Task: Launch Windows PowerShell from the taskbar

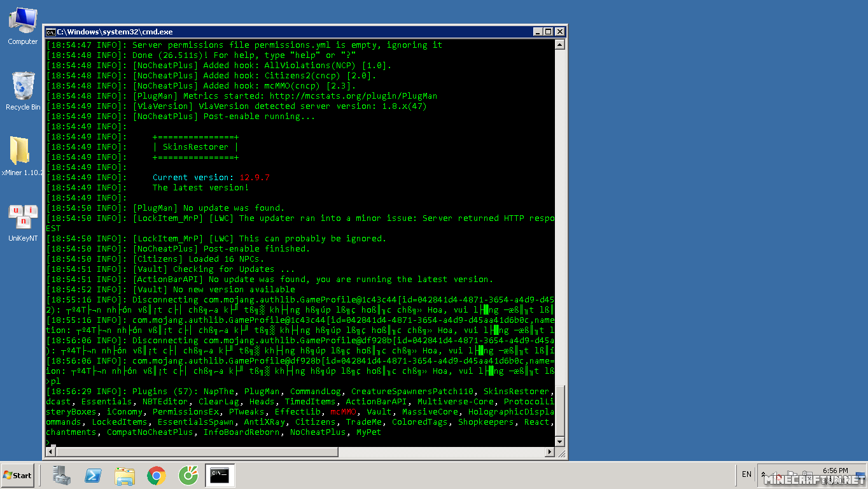Action: 94,475
